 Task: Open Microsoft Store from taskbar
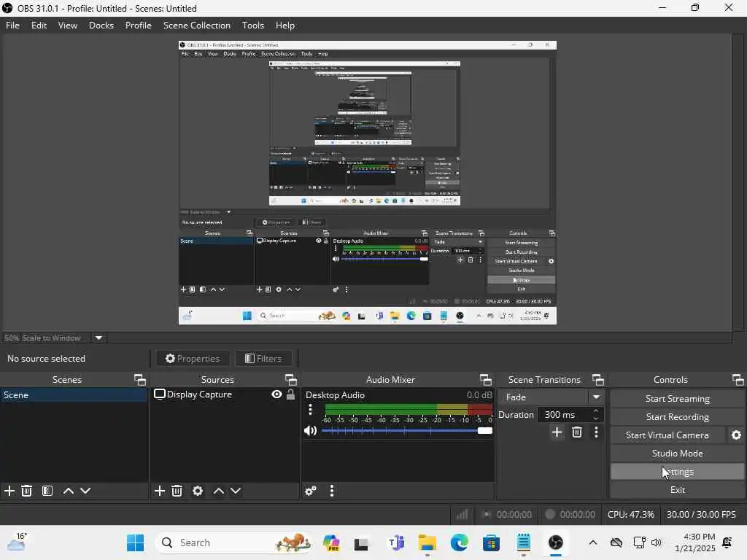[x=491, y=542]
